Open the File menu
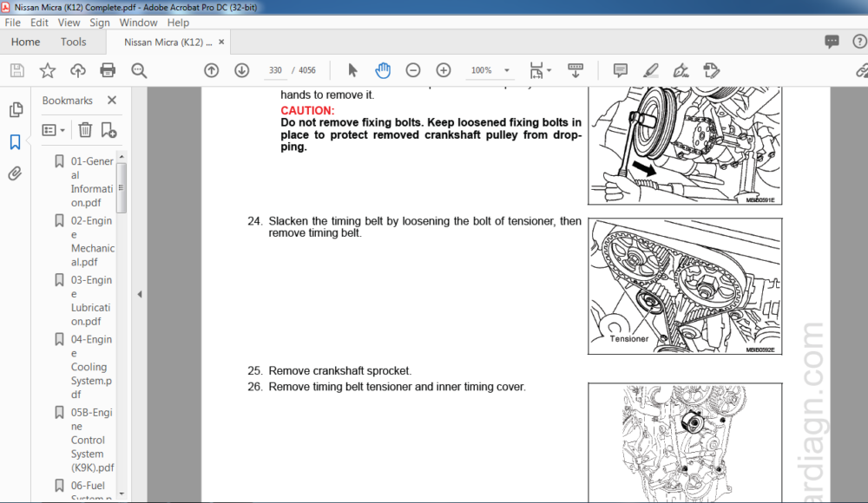The height and width of the screenshot is (503, 868). tap(12, 23)
